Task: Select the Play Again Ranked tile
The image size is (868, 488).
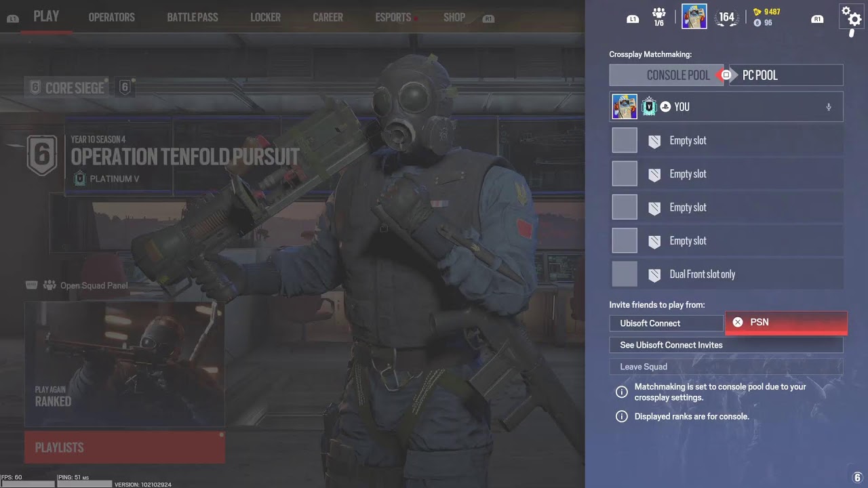Action: point(125,364)
